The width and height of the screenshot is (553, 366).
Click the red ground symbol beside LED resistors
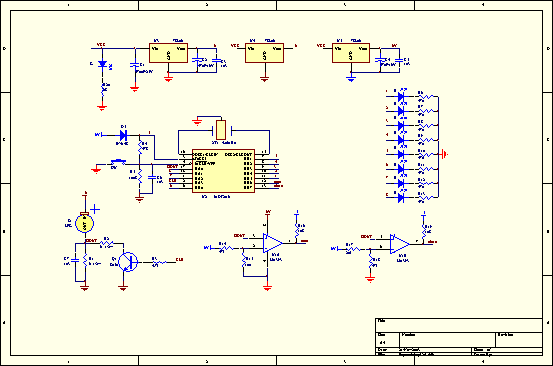coord(445,154)
